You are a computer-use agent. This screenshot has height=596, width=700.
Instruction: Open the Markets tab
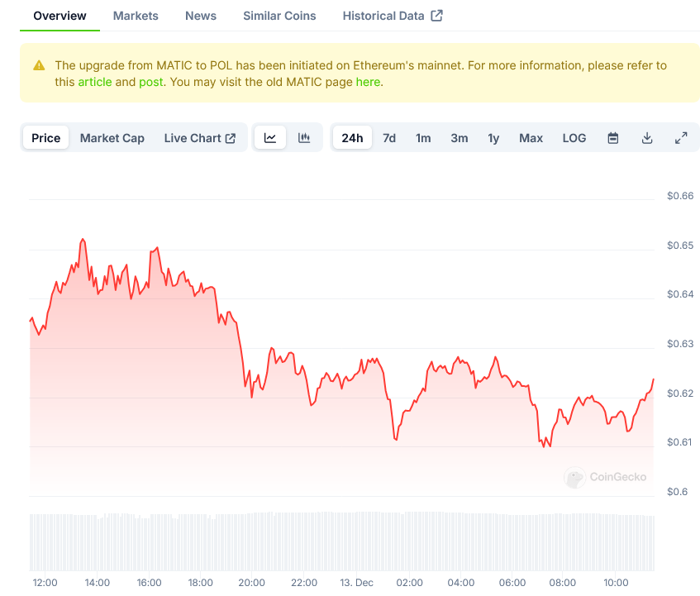pos(136,16)
